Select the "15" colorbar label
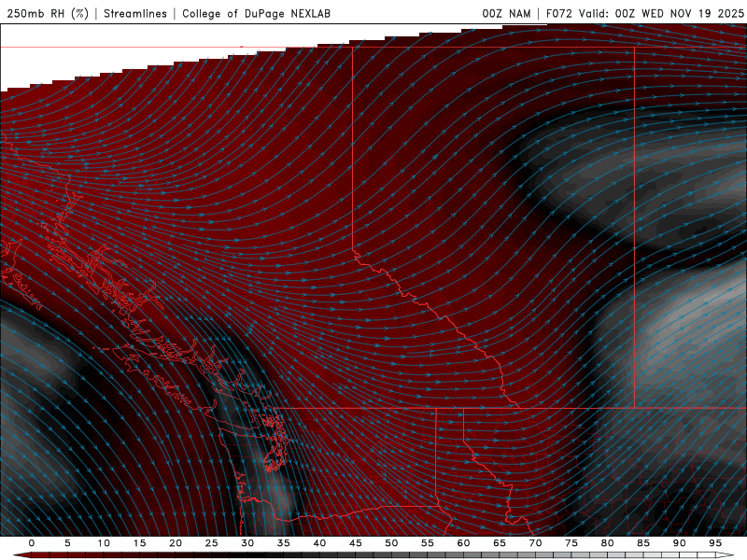The height and width of the screenshot is (560, 747). 139,543
